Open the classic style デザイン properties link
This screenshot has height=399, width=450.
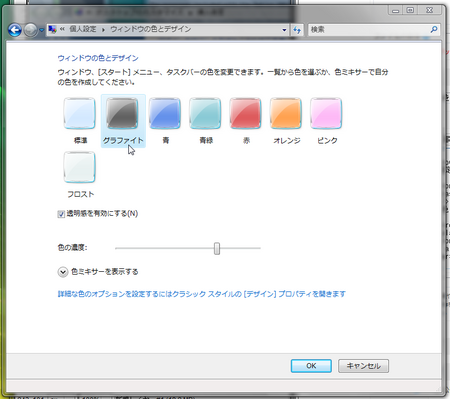point(202,294)
